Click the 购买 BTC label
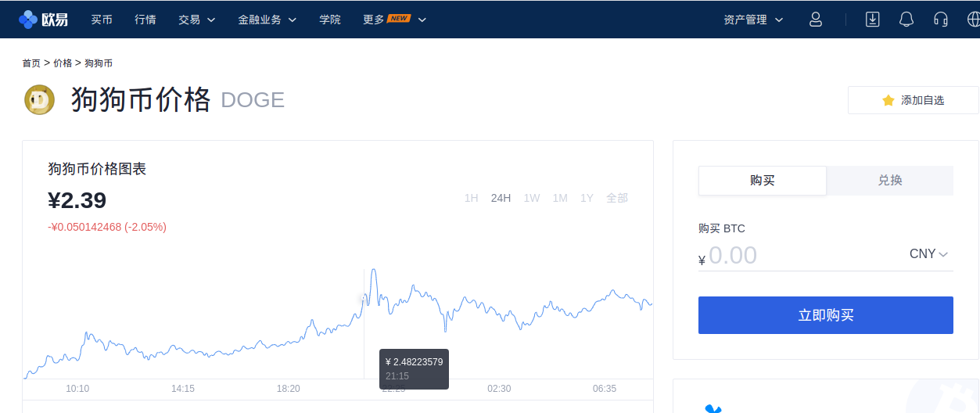The width and height of the screenshot is (980, 413). pyautogui.click(x=722, y=228)
